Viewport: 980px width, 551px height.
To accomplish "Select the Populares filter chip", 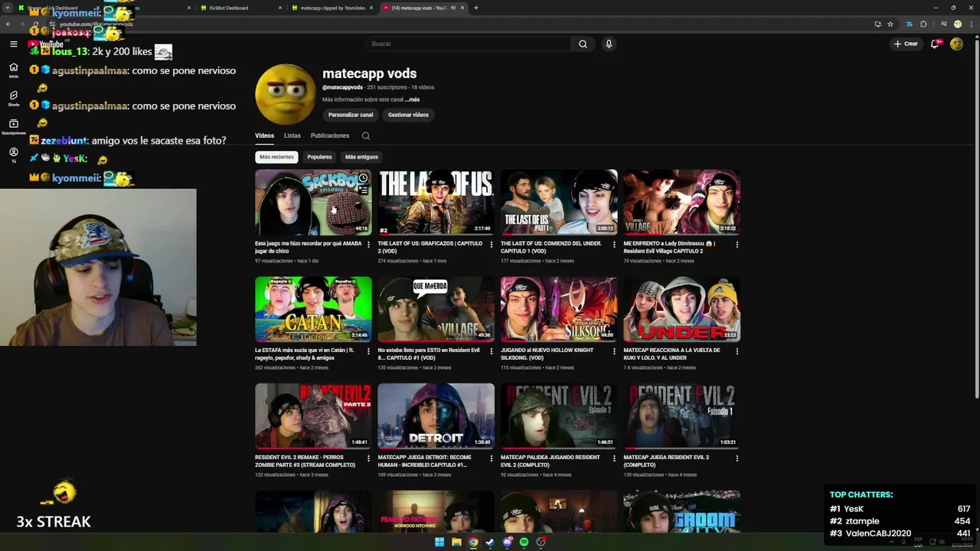I will tap(319, 157).
